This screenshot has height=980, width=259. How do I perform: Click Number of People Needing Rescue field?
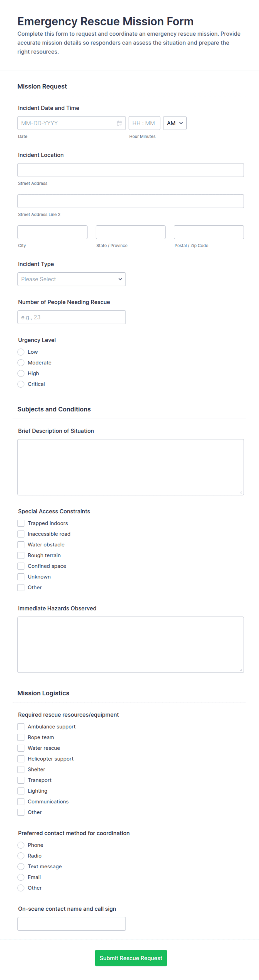[72, 317]
